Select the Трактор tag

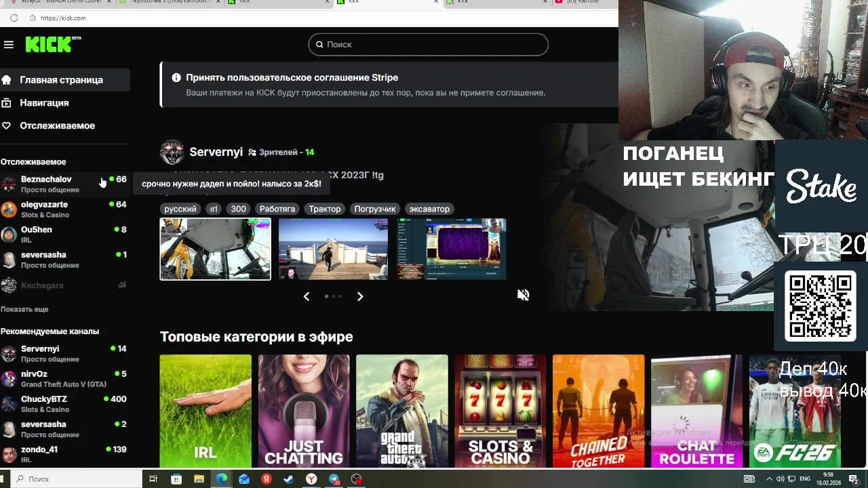tap(325, 209)
